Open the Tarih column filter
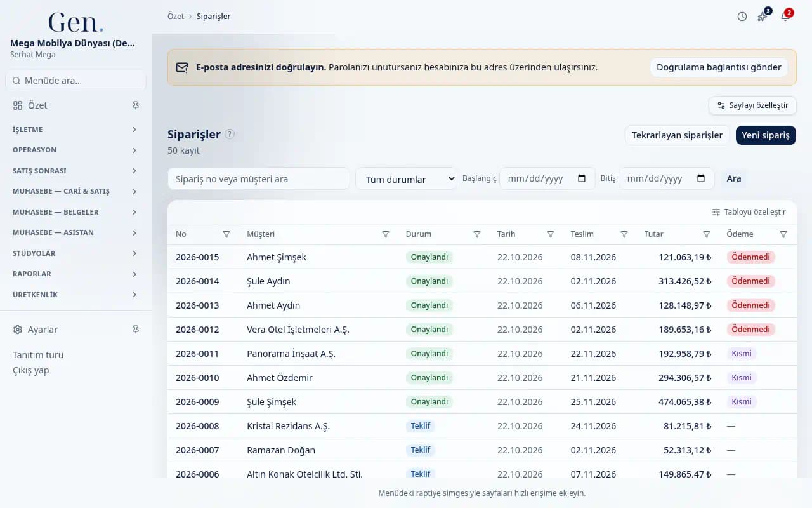812x508 pixels. [551, 234]
